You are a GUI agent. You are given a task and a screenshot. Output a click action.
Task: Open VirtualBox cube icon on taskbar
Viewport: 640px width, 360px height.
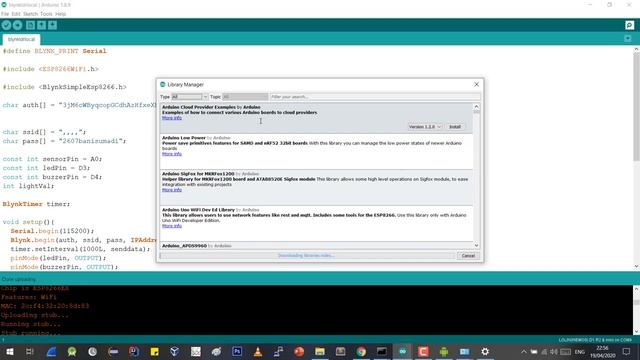coord(175,351)
